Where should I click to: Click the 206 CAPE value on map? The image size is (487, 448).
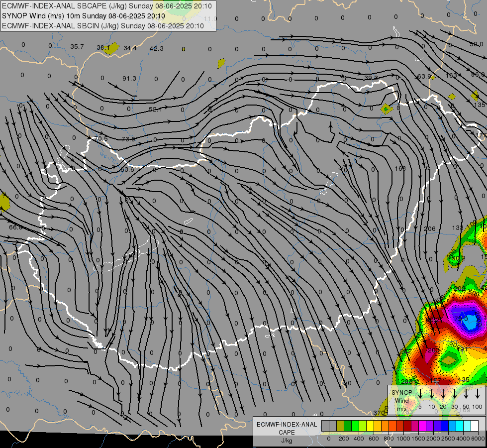pyautogui.click(x=430, y=229)
